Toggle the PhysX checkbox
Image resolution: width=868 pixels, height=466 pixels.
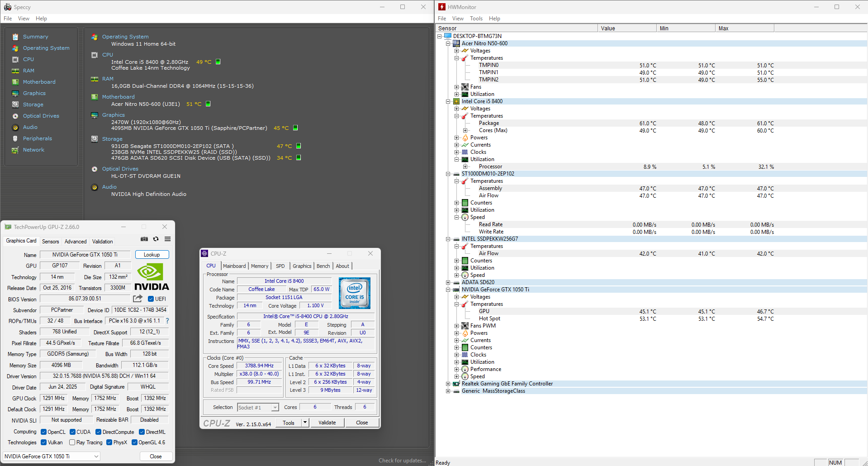coord(109,442)
